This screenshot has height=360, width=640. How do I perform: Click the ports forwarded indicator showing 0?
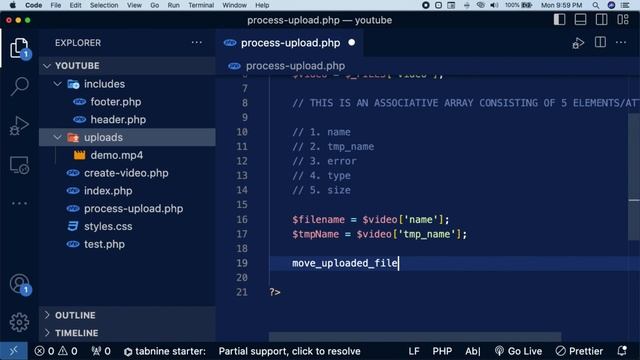tap(101, 351)
